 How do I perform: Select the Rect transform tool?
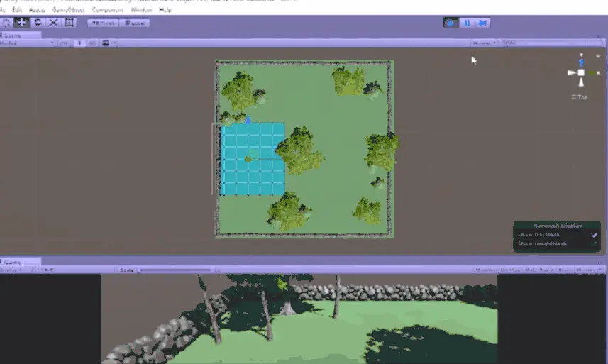pyautogui.click(x=70, y=23)
